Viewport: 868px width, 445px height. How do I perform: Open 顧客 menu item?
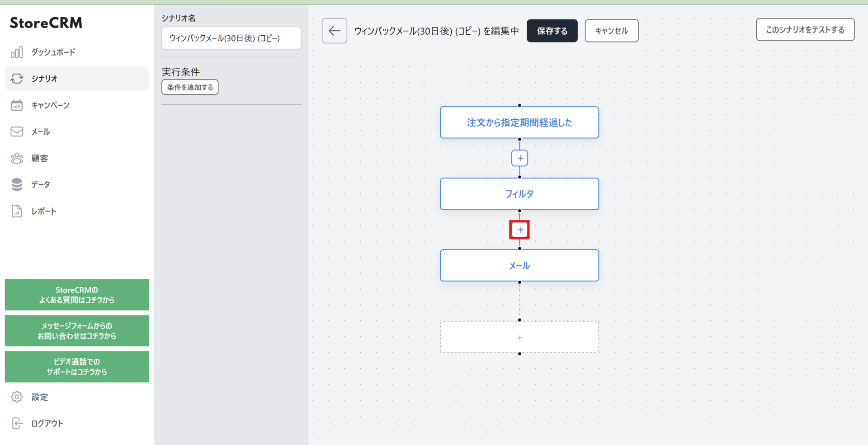tap(77, 158)
